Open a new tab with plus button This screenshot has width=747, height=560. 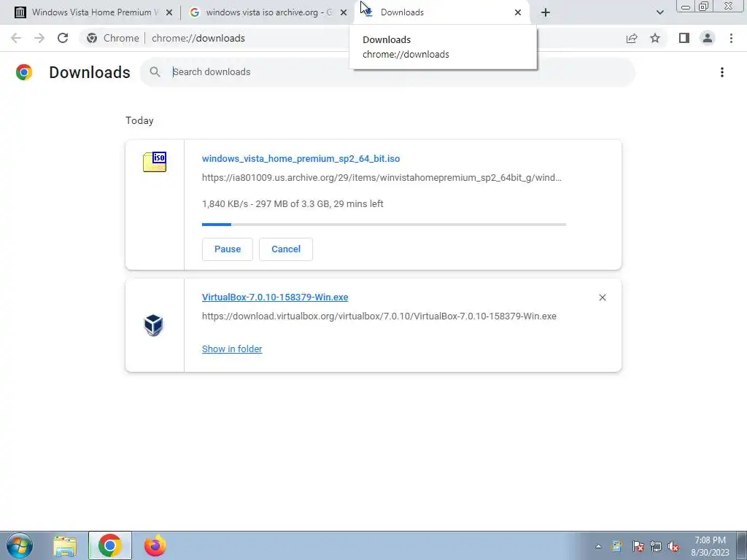pyautogui.click(x=546, y=12)
